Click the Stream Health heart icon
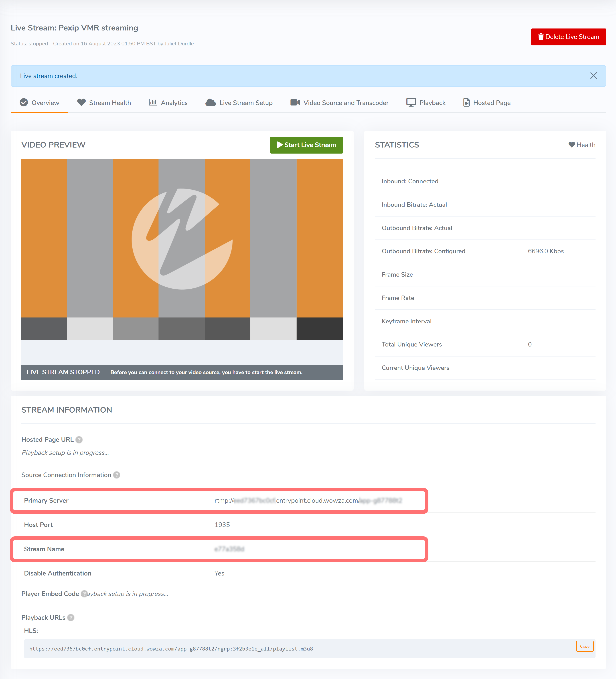This screenshot has height=679, width=616. 81,102
